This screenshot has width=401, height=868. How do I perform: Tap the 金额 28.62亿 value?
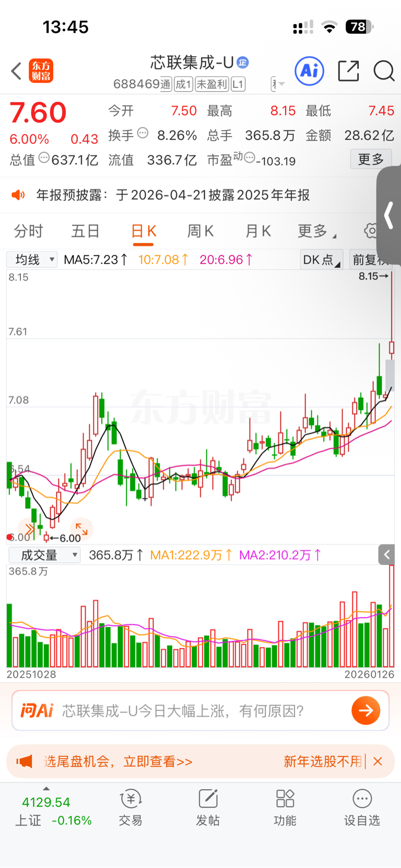[x=350, y=136]
